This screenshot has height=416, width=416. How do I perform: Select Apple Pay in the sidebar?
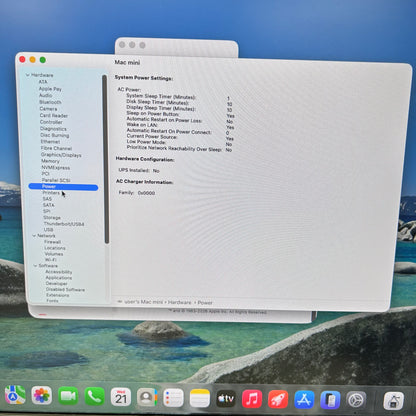tap(50, 89)
